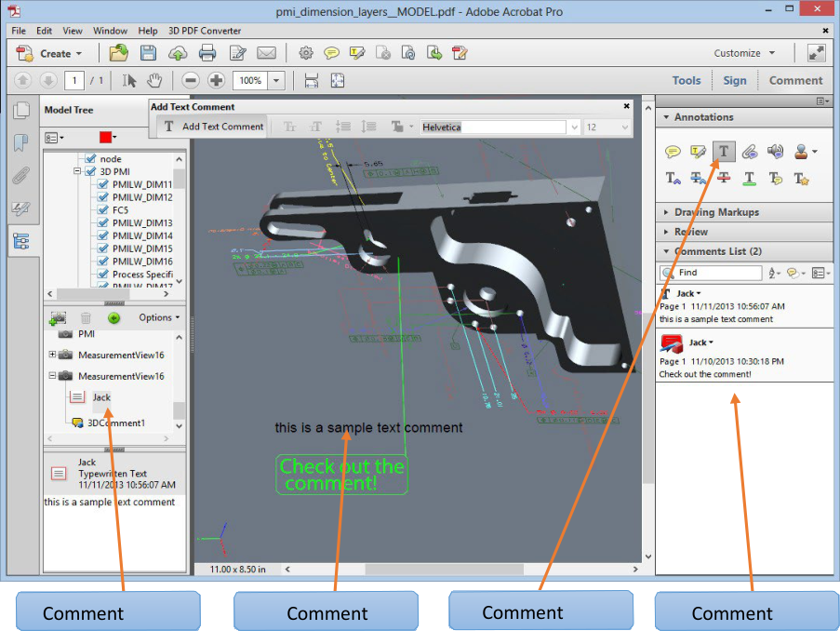This screenshot has height=631, width=840.
Task: Save the document with the floppy icon
Action: [148, 53]
